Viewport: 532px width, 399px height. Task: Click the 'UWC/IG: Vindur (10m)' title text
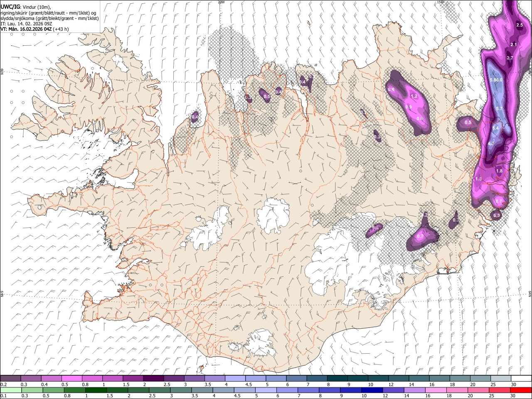coord(25,7)
